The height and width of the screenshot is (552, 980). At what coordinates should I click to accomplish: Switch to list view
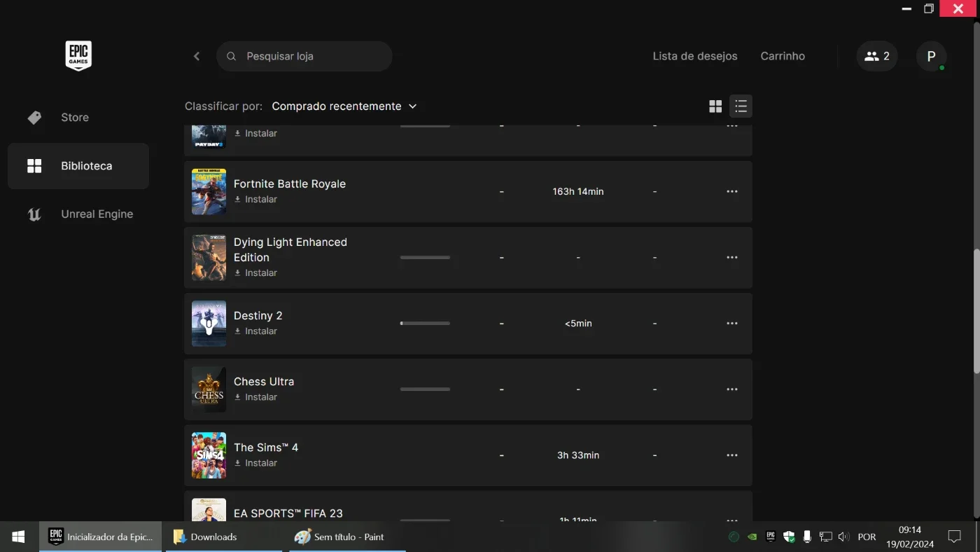click(x=741, y=106)
